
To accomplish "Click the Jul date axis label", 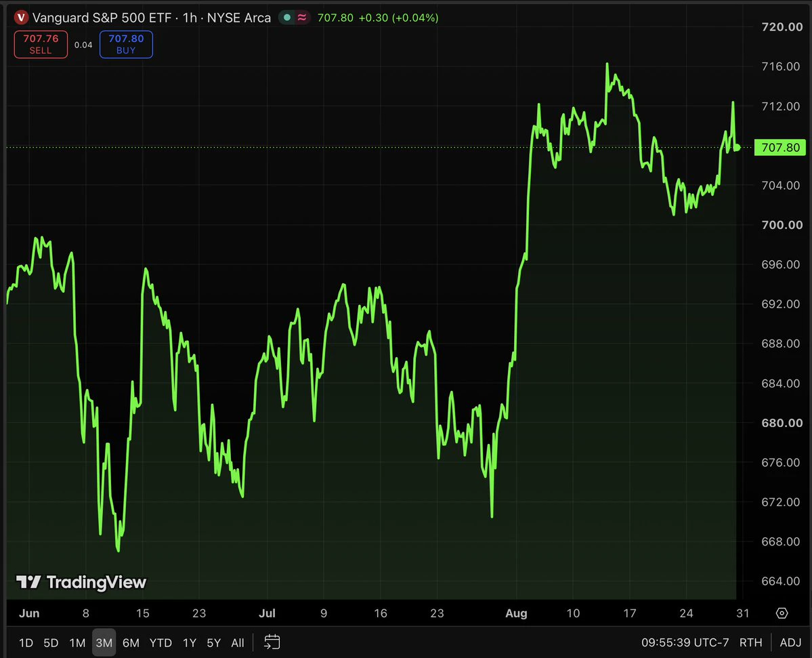I will pyautogui.click(x=267, y=613).
